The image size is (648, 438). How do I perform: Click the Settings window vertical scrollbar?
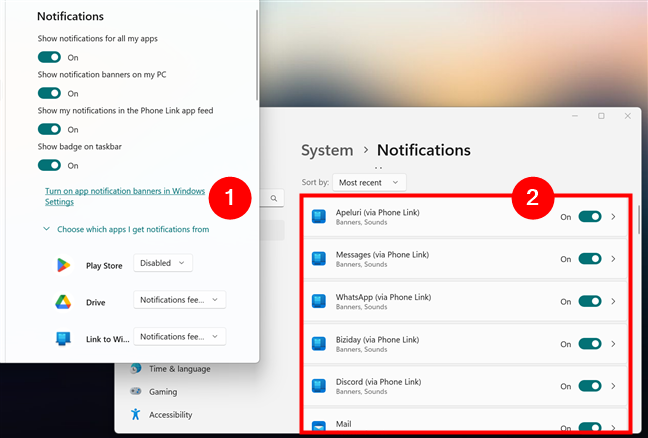[640, 219]
